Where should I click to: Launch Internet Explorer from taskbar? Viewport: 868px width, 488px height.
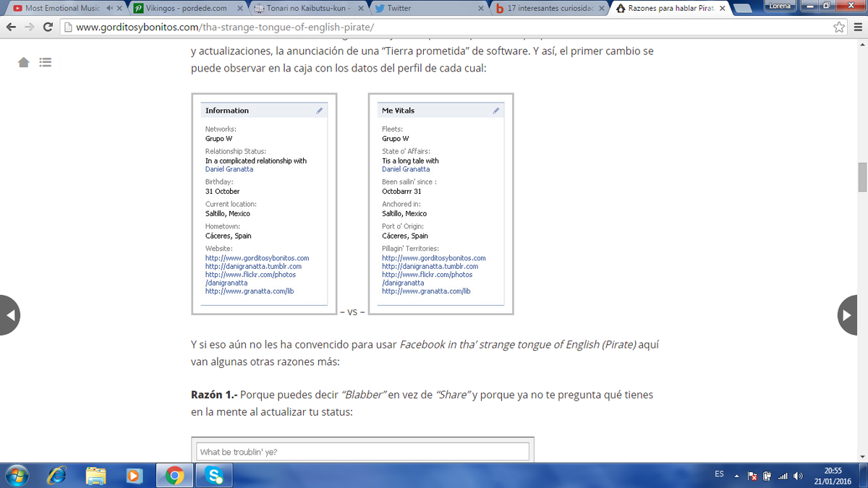coord(56,475)
